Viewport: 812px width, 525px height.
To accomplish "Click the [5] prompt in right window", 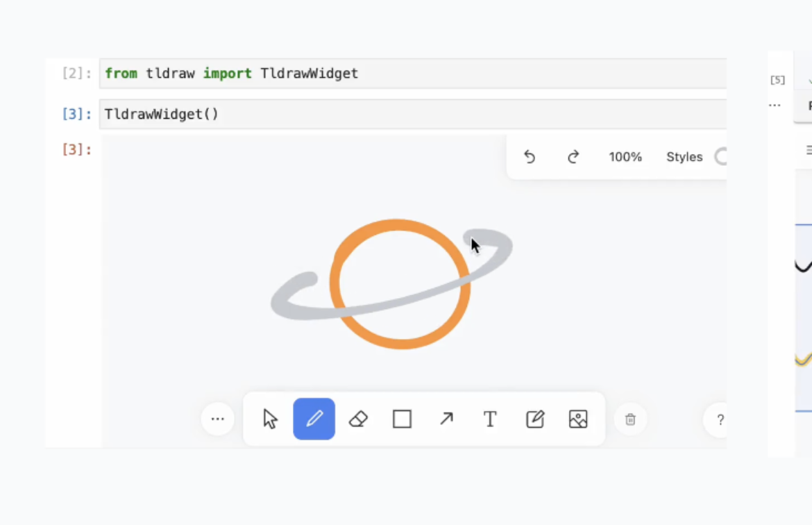I will coord(777,80).
